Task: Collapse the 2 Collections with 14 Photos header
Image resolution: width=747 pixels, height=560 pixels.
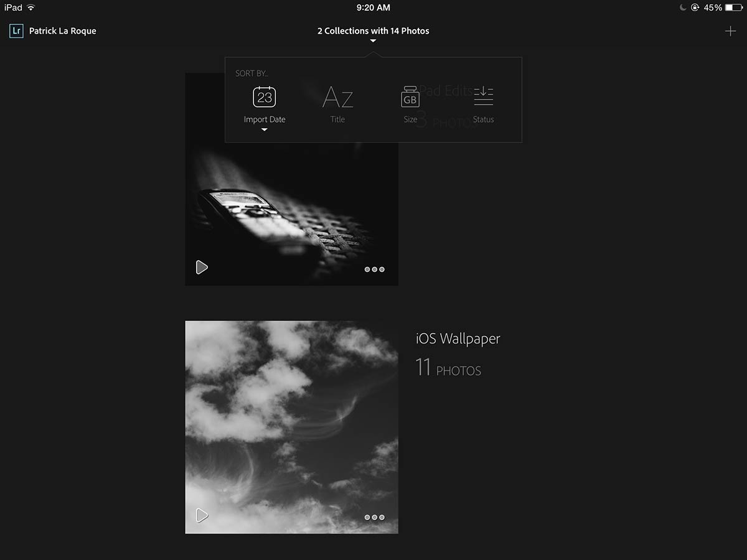Action: 373,30
